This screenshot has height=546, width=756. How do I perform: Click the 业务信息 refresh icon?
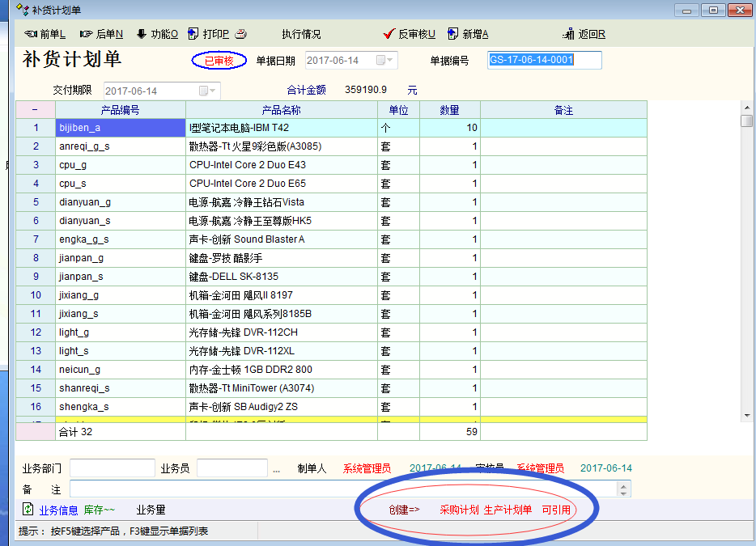28,510
